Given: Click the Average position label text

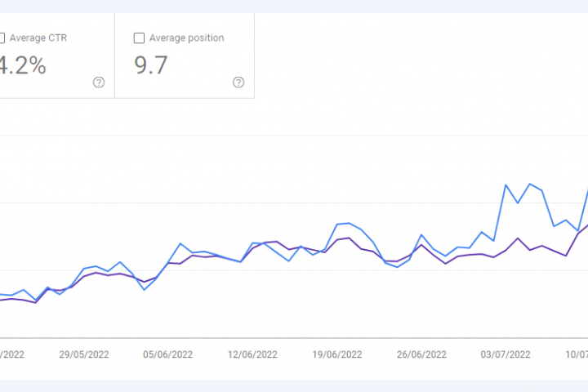Looking at the screenshot, I should [186, 38].
